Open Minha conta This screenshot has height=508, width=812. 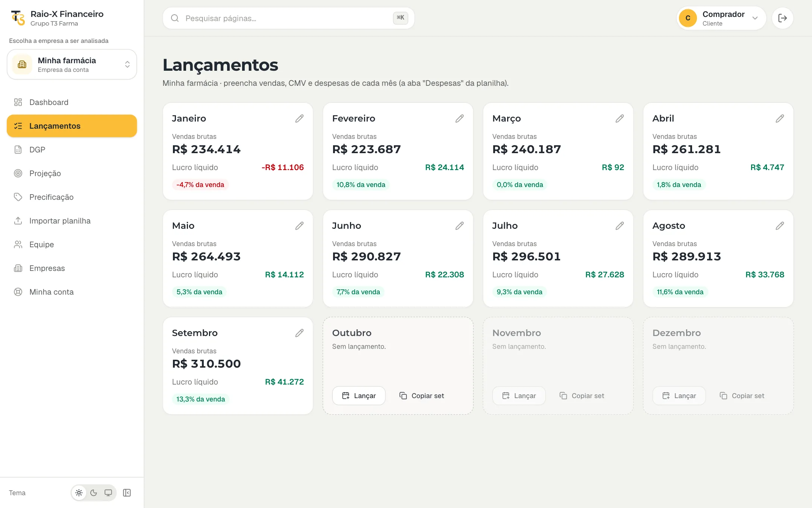tap(72, 292)
